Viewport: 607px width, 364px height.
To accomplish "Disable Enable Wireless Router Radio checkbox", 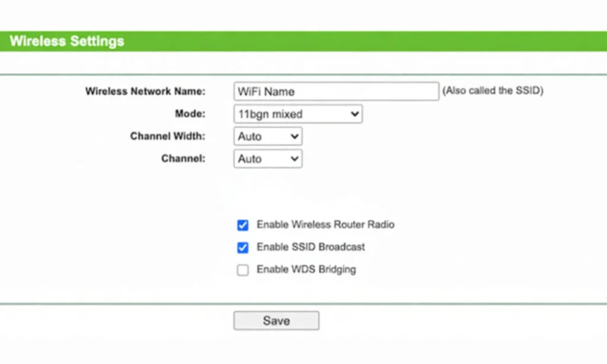I will [242, 225].
